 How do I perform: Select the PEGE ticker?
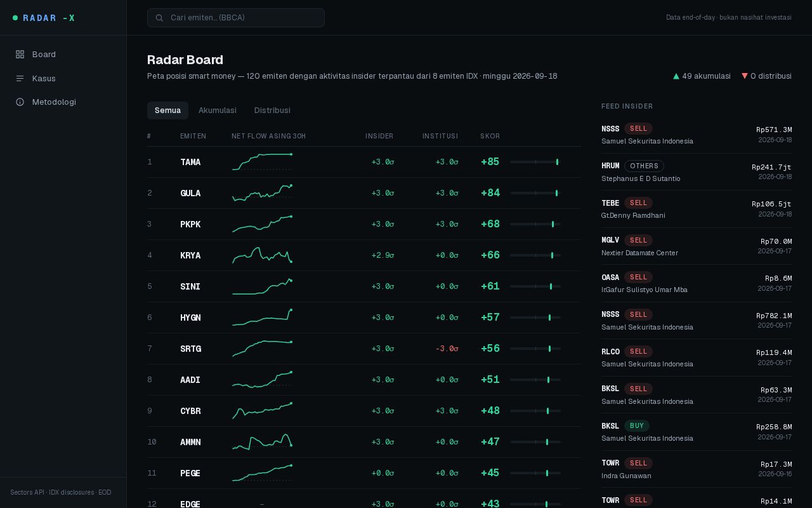pos(190,473)
